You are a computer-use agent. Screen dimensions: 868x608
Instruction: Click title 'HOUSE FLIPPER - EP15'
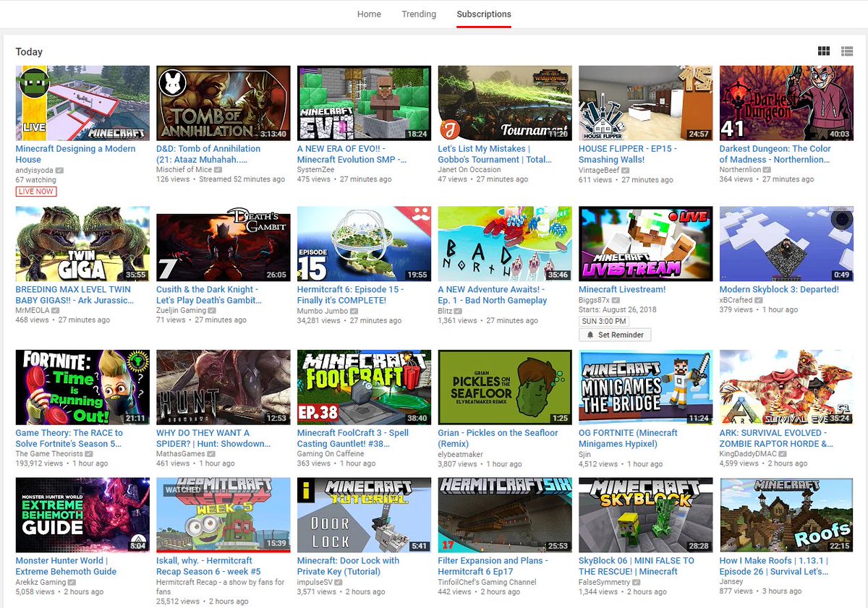pyautogui.click(x=628, y=154)
